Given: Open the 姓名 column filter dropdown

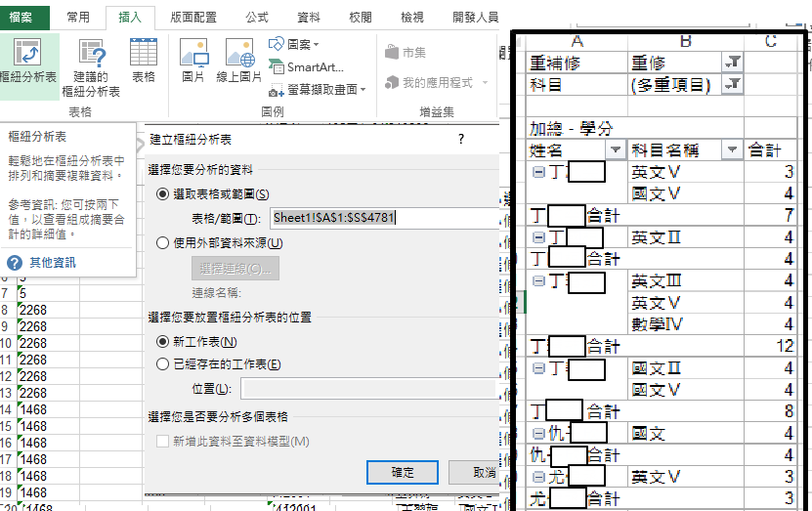Looking at the screenshot, I should [616, 150].
